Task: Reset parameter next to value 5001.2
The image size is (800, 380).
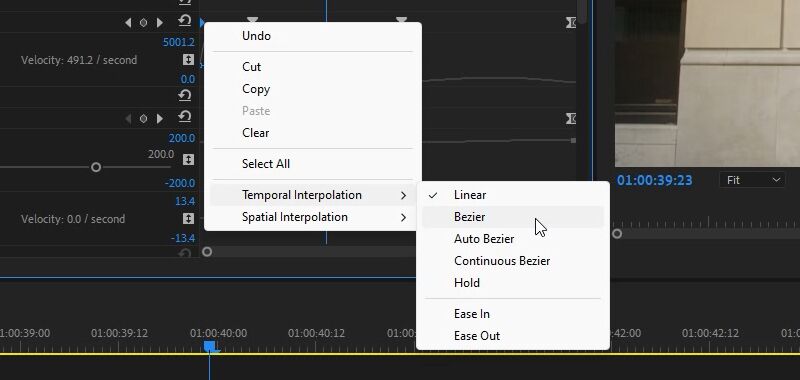Action: 185,21
